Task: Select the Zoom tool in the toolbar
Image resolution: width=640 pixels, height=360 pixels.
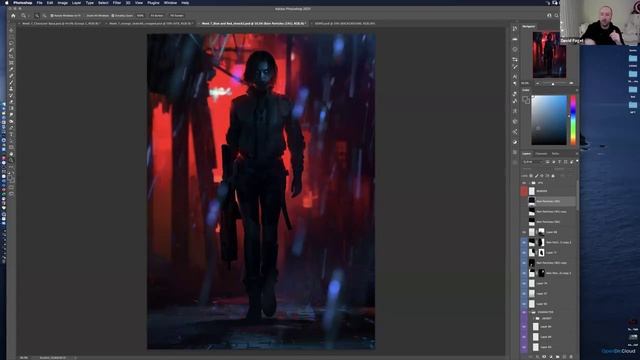Action: pos(11,161)
